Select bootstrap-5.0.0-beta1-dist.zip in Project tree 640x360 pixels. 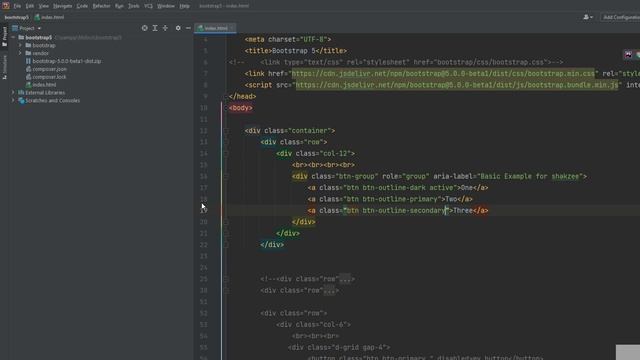67,61
